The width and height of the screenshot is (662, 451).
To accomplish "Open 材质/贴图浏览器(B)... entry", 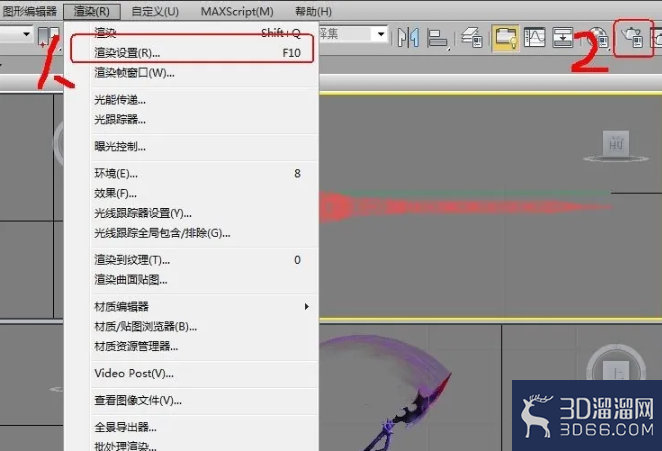I will (197, 326).
